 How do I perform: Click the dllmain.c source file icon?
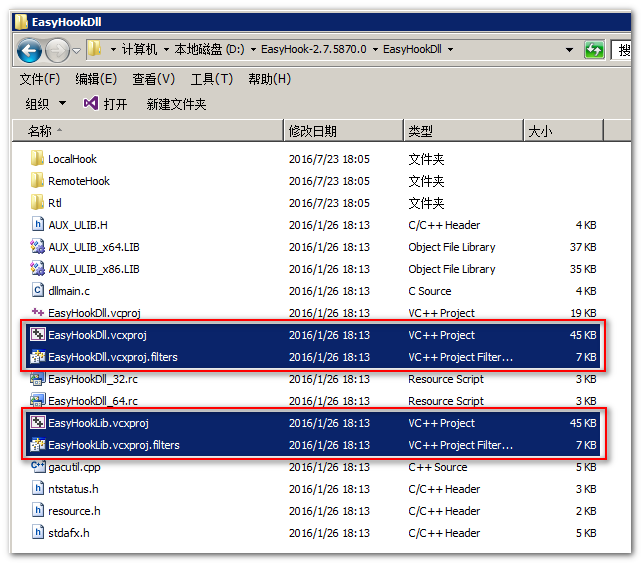[38, 290]
